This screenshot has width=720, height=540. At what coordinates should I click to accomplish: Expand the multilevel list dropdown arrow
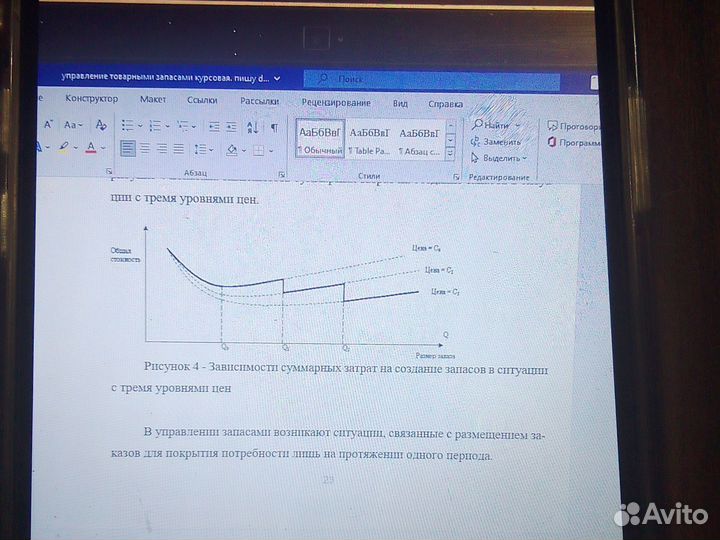click(x=194, y=127)
